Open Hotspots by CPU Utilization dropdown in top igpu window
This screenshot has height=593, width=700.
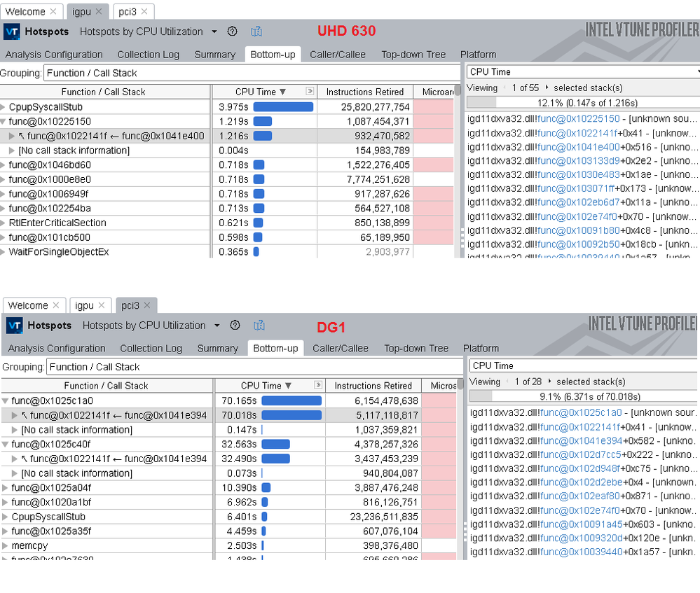click(214, 32)
